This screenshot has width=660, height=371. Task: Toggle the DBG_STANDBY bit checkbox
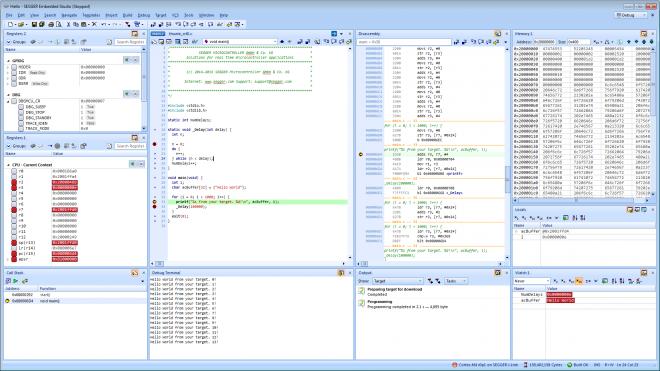(x=21, y=118)
